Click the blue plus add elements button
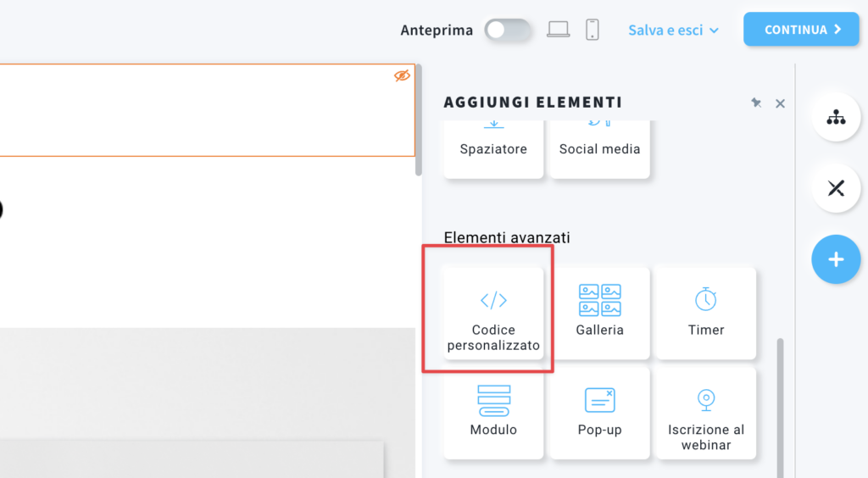The height and width of the screenshot is (478, 868). click(836, 259)
